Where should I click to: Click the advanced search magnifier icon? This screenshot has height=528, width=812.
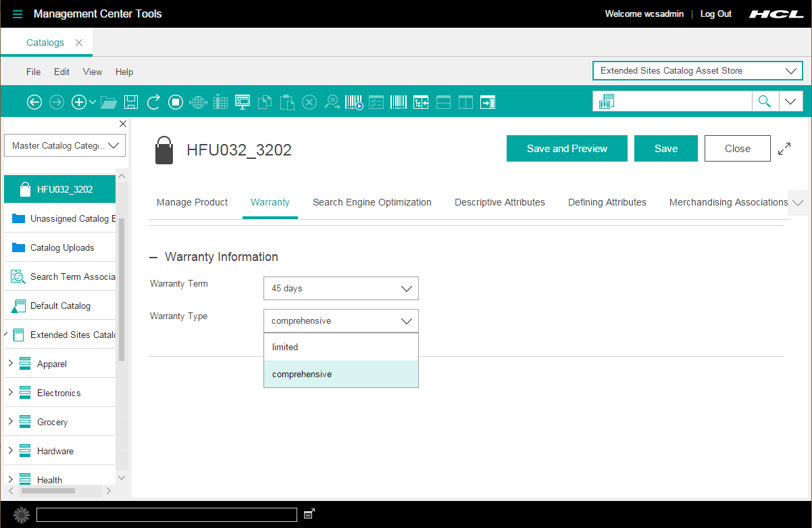click(332, 102)
